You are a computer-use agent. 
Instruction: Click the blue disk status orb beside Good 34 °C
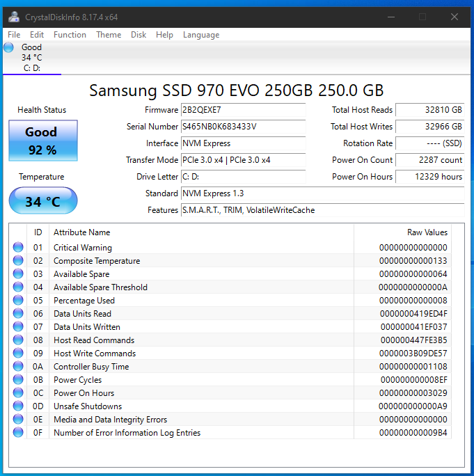8,47
